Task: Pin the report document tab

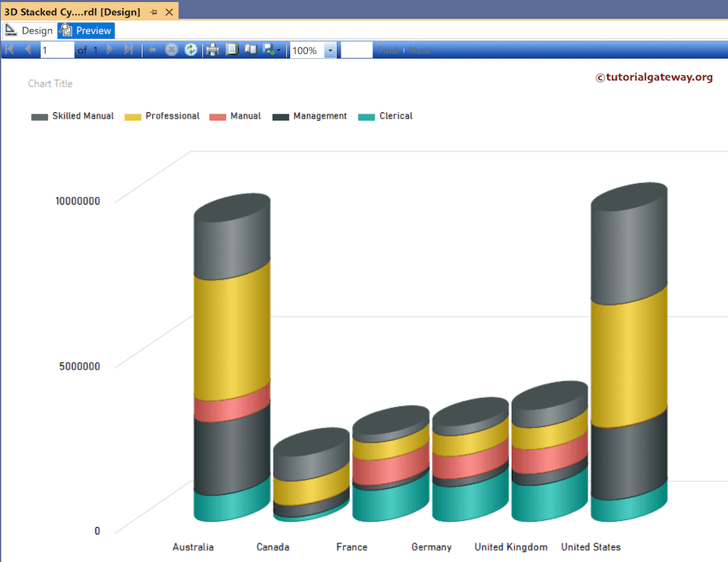Action: tap(152, 11)
